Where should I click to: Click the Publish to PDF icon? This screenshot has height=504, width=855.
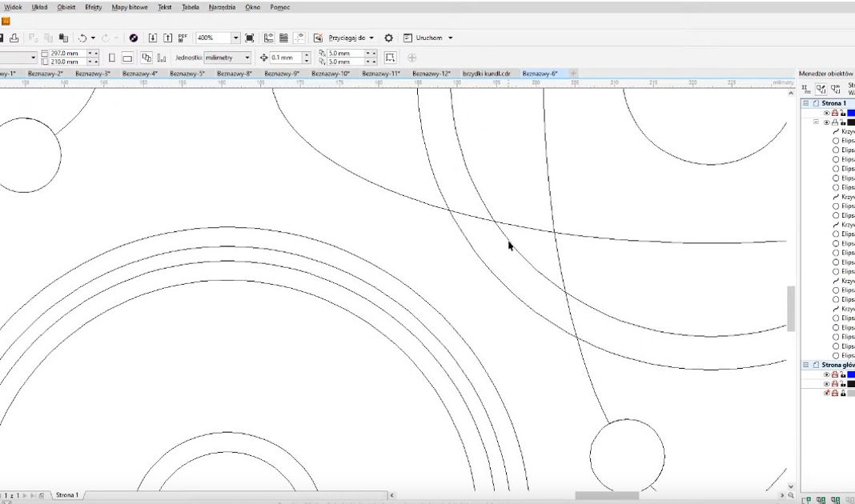tap(183, 38)
